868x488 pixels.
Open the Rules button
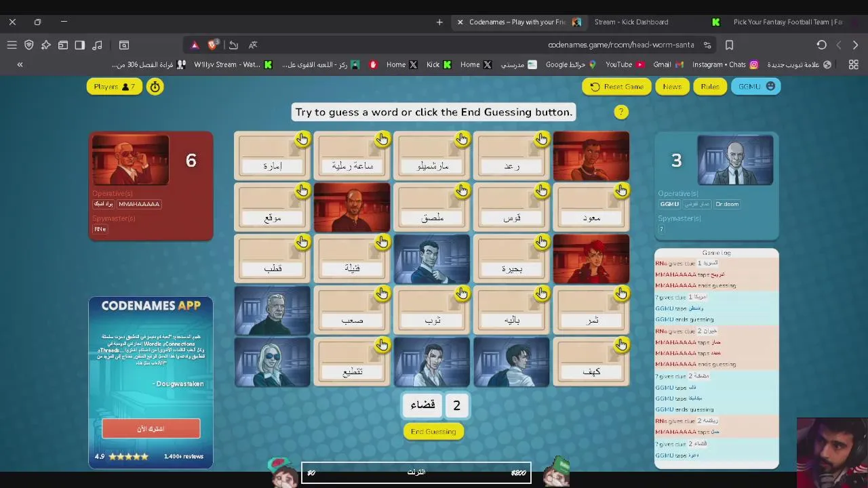710,87
